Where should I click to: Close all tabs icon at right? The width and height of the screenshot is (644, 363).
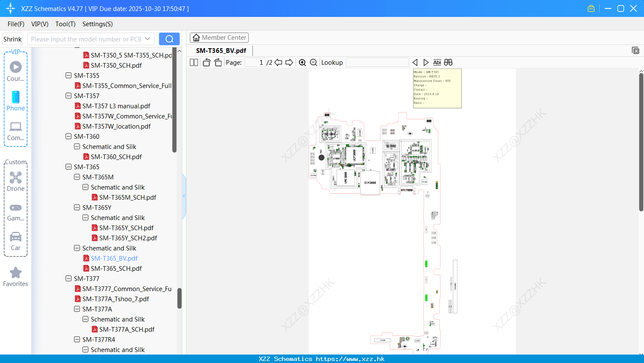[635, 50]
